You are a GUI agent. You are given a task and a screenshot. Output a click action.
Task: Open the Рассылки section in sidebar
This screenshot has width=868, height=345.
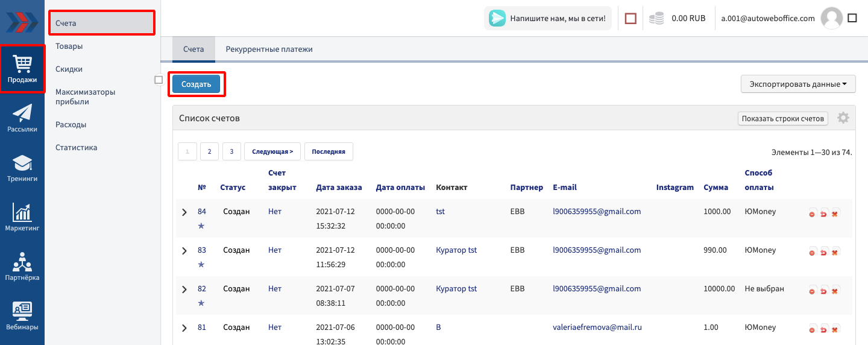[22, 118]
